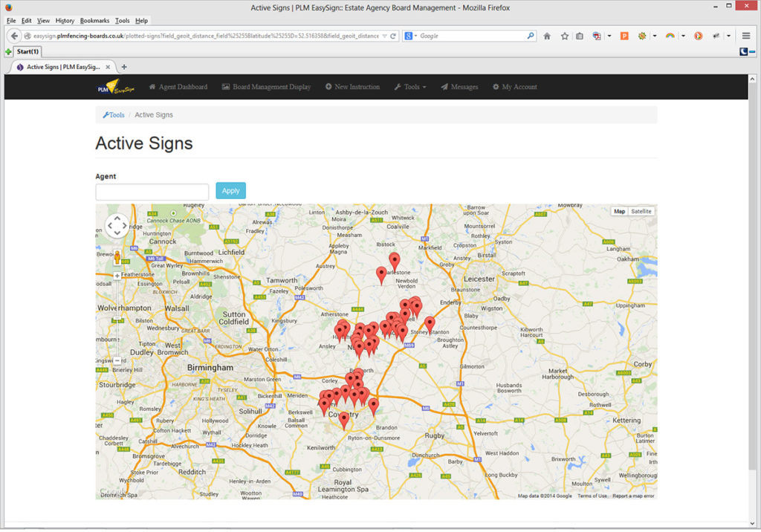Go back using browser back arrow
761x532 pixels.
pos(14,36)
